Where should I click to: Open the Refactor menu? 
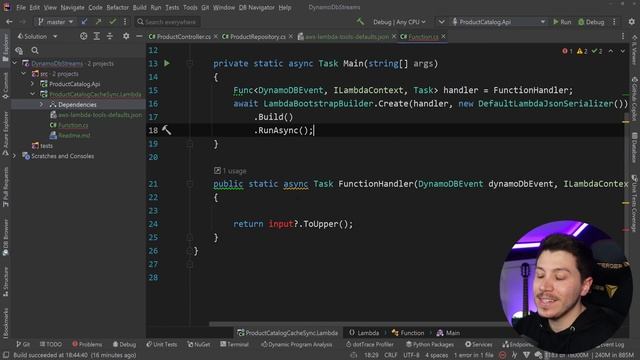(x=118, y=7)
